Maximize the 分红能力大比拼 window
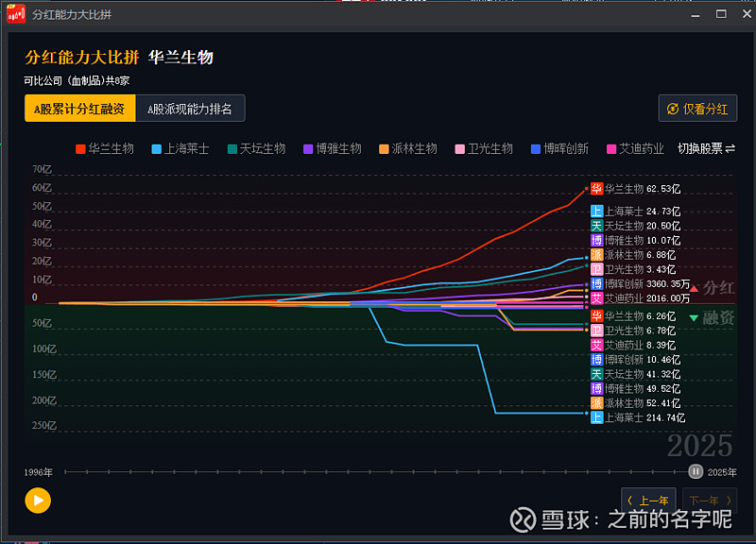 tap(721, 14)
